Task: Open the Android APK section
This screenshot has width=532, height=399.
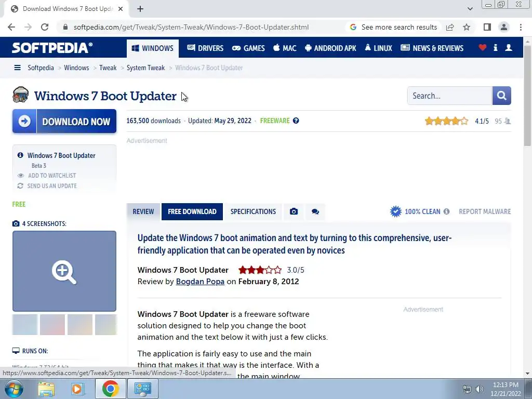Action: (330, 48)
